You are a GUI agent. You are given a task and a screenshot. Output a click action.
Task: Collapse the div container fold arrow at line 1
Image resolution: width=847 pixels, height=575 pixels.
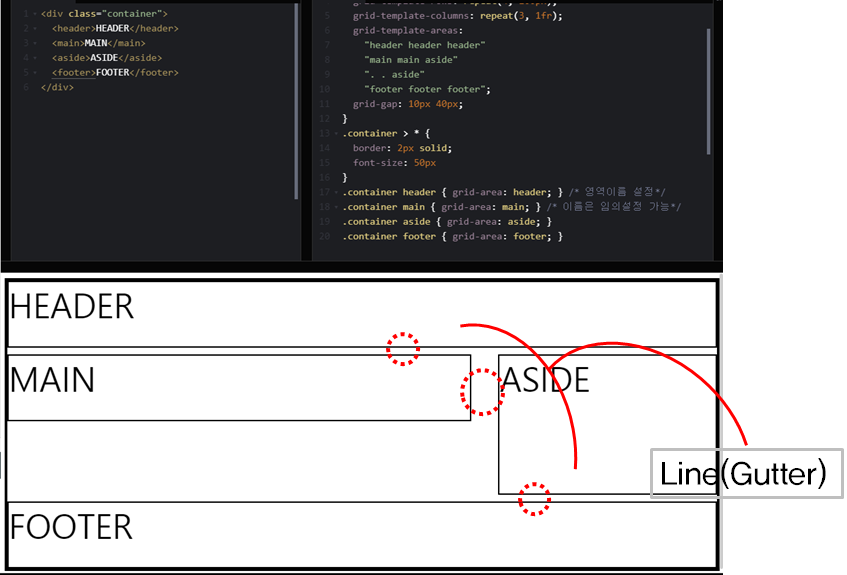coord(35,14)
